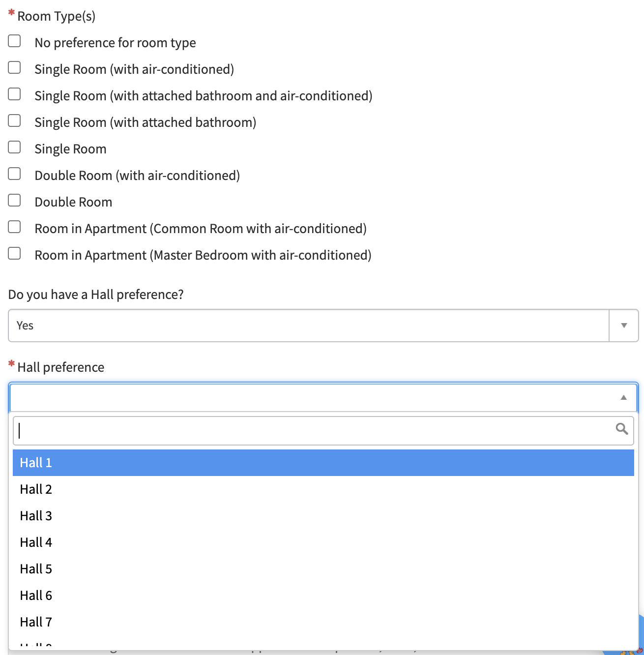Check Room in Apartment Master Bedroom option
The height and width of the screenshot is (655, 644).
[15, 253]
